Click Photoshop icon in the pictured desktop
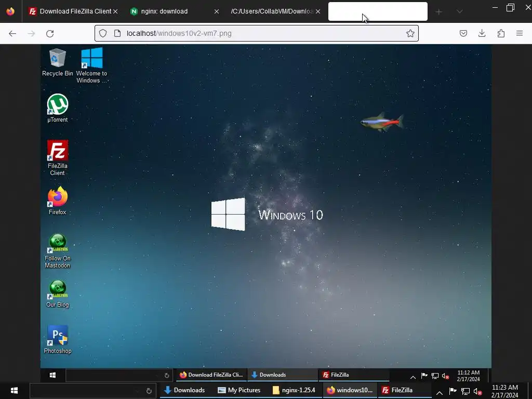 pos(57,340)
